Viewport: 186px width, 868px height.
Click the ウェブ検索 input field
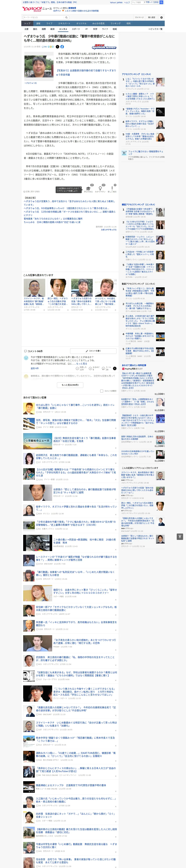pos(138,2)
